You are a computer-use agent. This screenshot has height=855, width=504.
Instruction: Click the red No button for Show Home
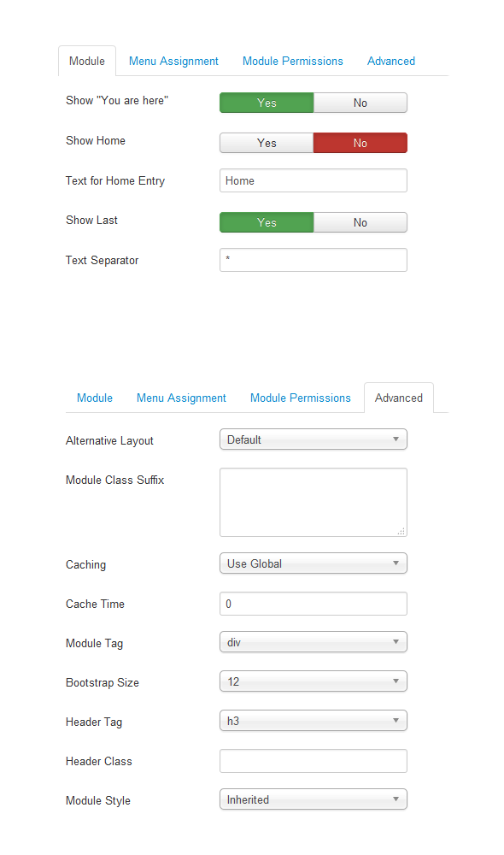point(360,143)
